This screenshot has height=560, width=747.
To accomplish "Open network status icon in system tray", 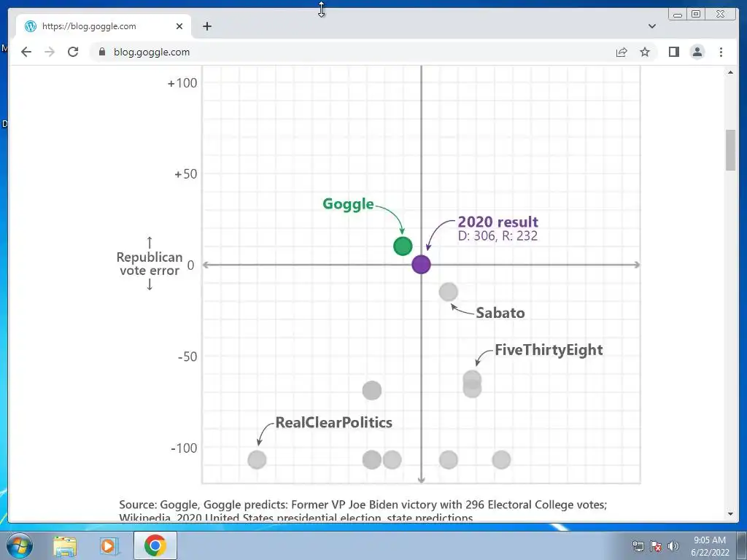I will click(638, 546).
